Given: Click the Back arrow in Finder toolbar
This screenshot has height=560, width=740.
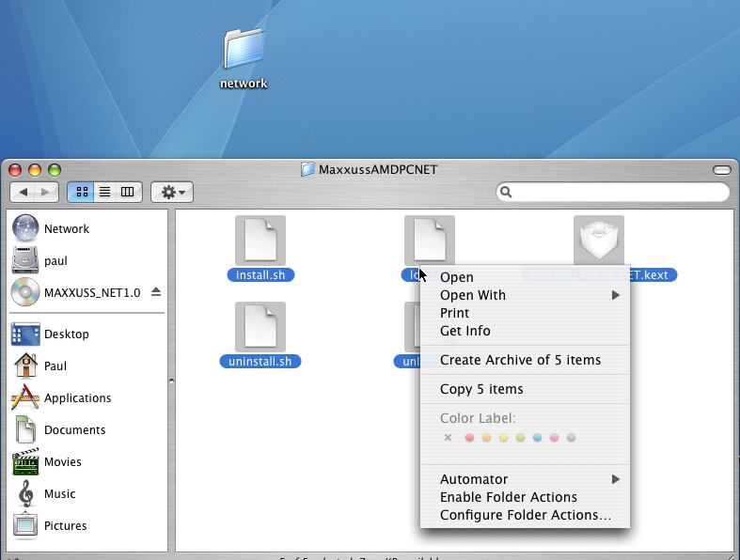Looking at the screenshot, I should [23, 192].
